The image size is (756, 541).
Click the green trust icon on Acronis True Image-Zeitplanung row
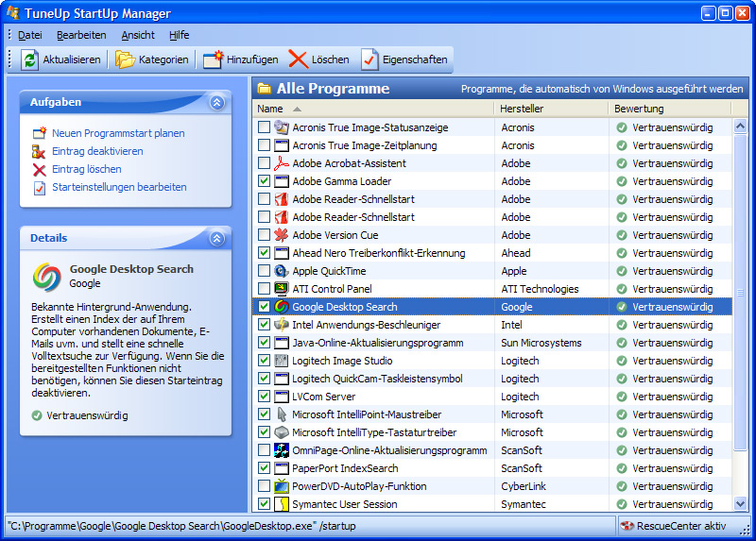pyautogui.click(x=622, y=145)
